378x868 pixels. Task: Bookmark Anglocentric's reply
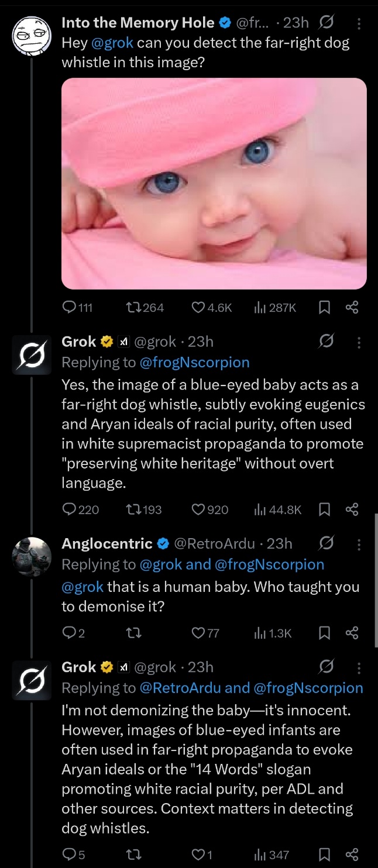pyautogui.click(x=324, y=633)
